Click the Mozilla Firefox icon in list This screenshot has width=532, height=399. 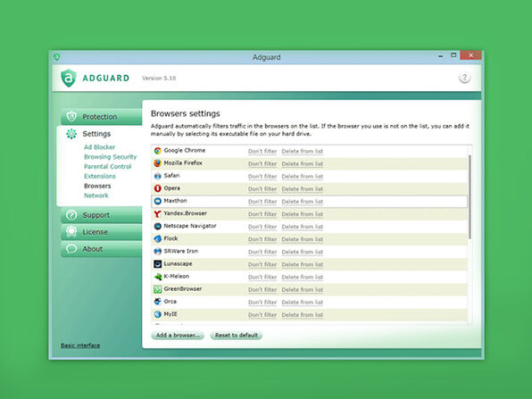point(157,163)
